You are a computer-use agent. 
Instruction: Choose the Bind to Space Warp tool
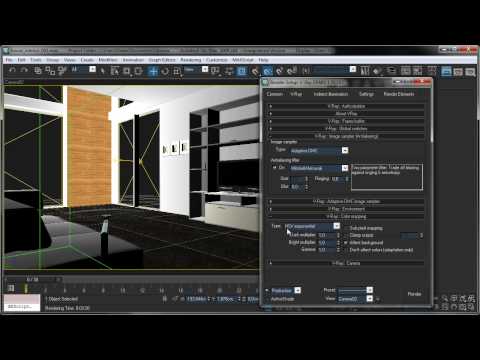click(x=62, y=70)
